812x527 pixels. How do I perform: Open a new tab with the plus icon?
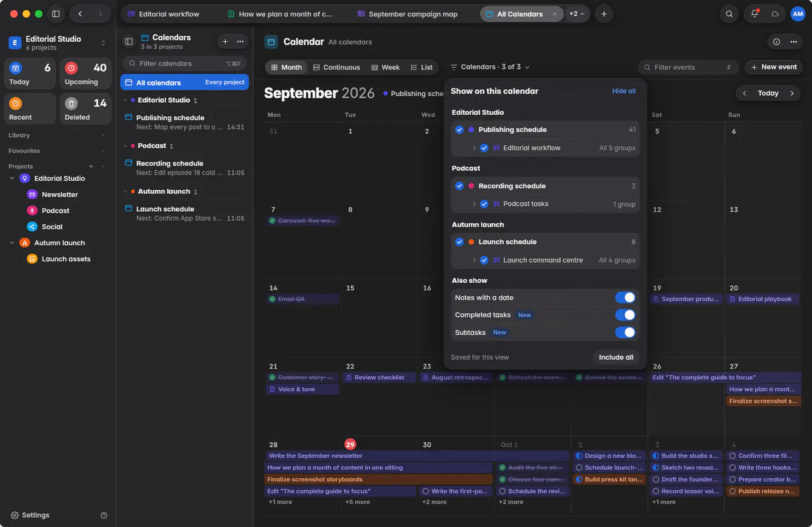coord(604,14)
